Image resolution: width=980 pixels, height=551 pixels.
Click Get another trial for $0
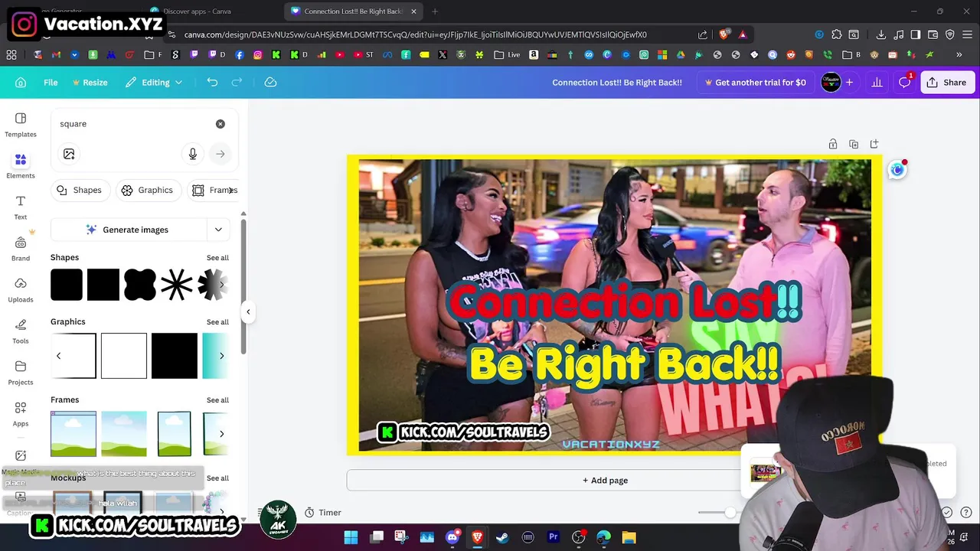[x=756, y=82]
